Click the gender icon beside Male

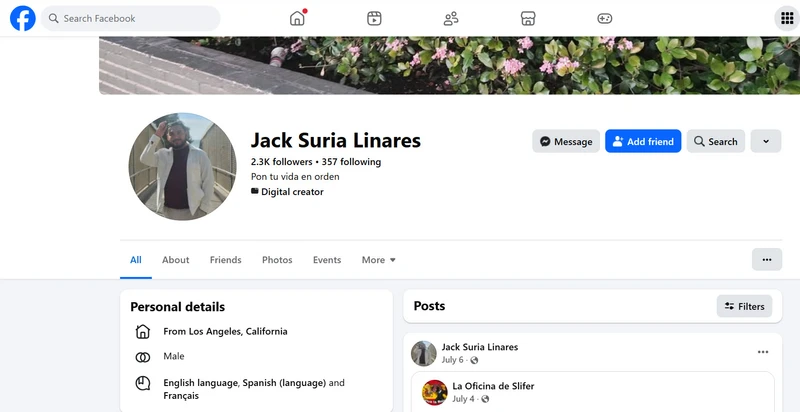(143, 357)
